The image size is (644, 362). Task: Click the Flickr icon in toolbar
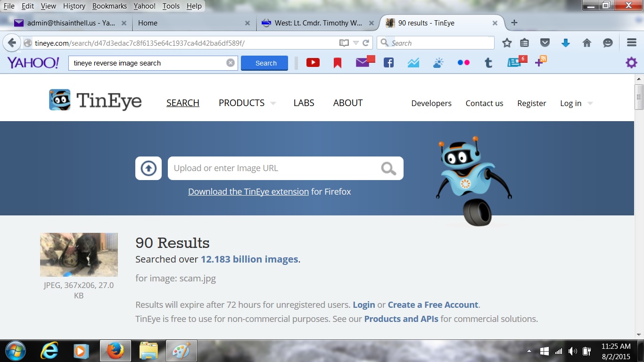[463, 63]
